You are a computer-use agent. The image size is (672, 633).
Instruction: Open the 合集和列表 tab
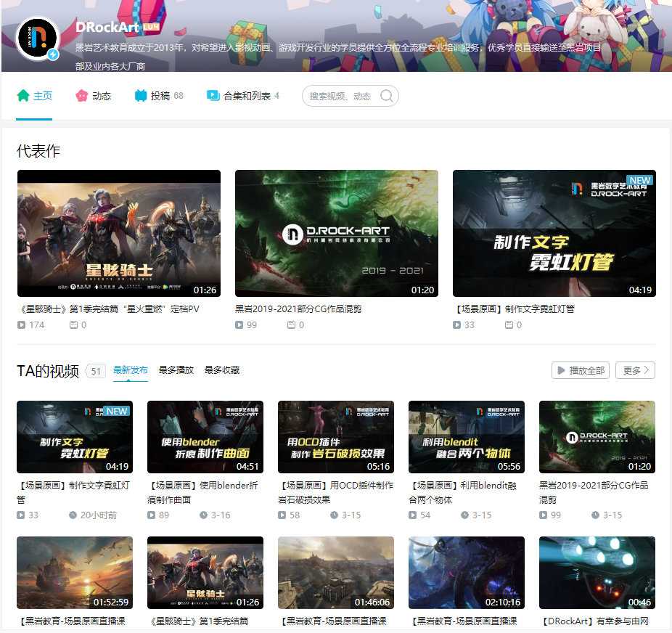pyautogui.click(x=243, y=96)
